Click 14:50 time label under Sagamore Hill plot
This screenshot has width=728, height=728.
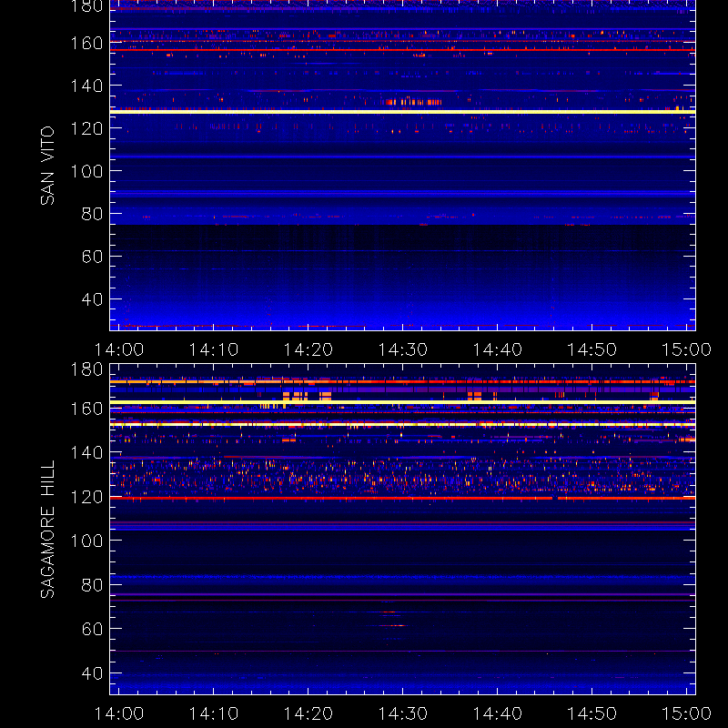[592, 713]
